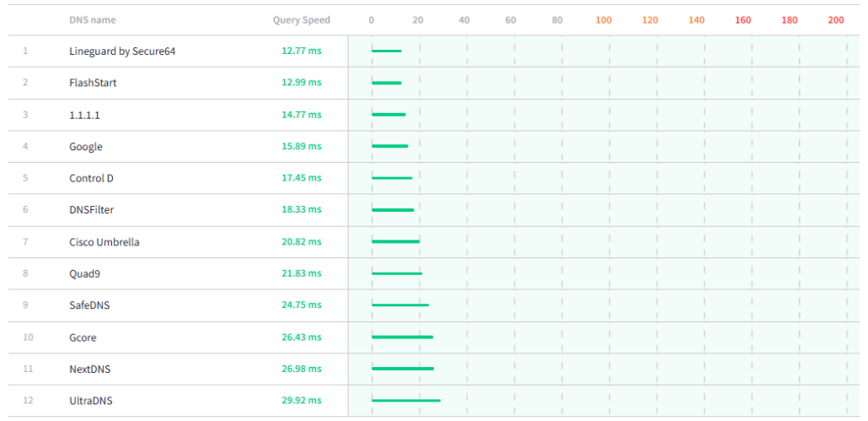
Task: Click the 120 axis label
Action: (x=651, y=20)
